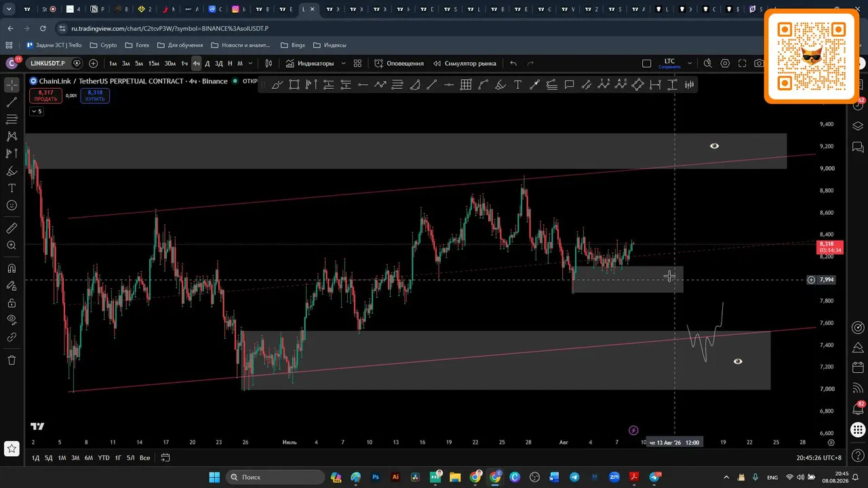Select the 1М date range at bottom
Viewport: 868px width, 488px height.
62,458
